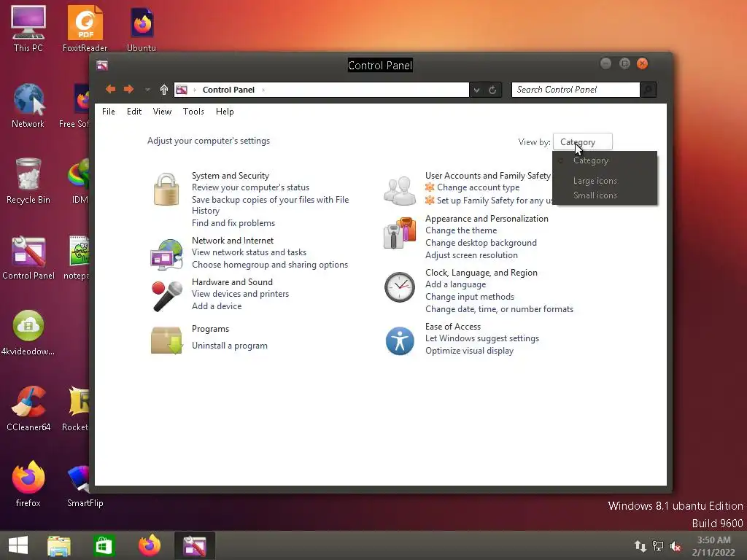This screenshot has width=747, height=560.
Task: Open User Accounts people icon
Action: pyautogui.click(x=400, y=190)
